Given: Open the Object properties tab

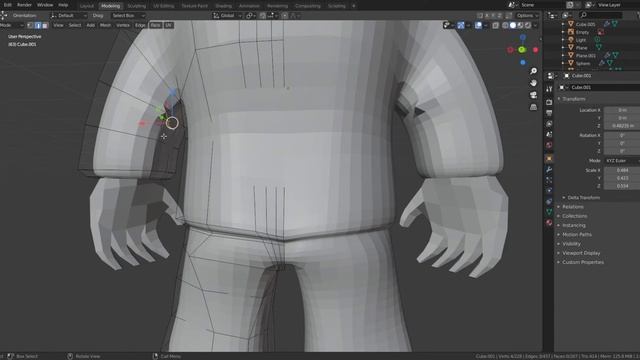Looking at the screenshot, I should (549, 158).
